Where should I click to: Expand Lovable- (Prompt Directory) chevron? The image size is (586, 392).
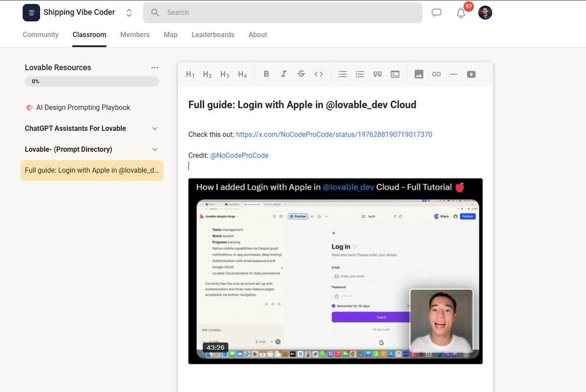(155, 149)
